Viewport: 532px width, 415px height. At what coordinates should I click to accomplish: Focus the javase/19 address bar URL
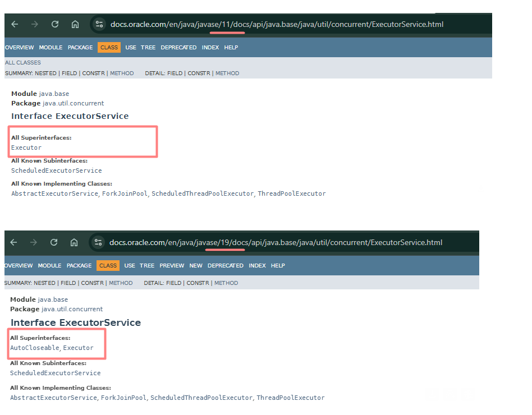(x=276, y=242)
